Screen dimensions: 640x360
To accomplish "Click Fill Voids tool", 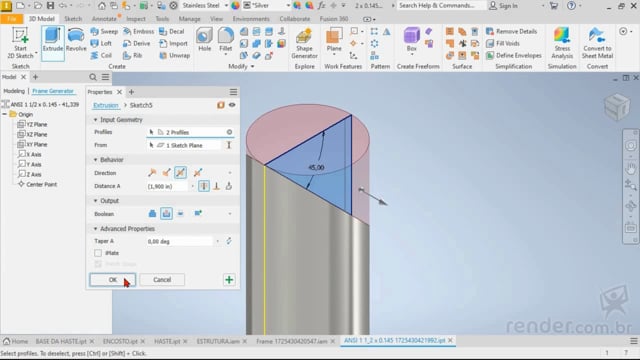I will (502, 43).
